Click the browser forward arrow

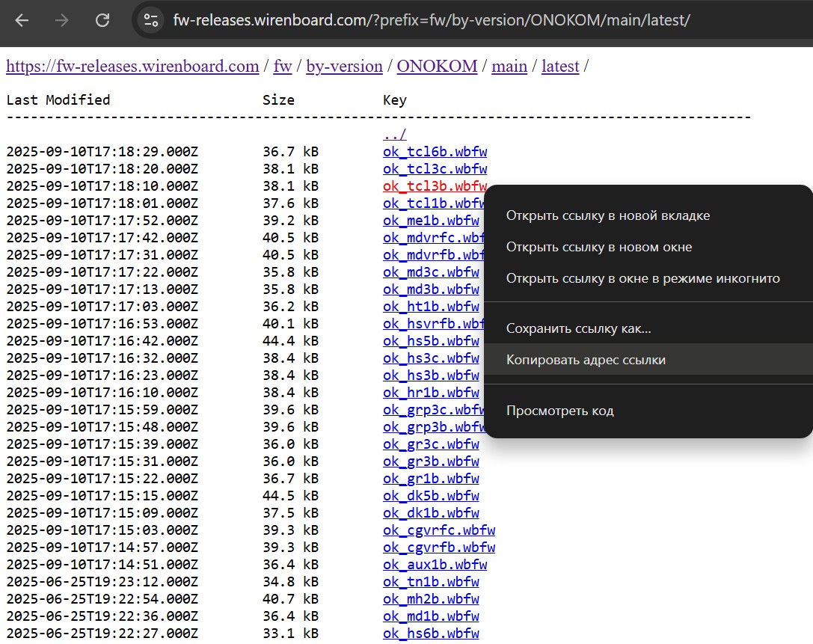62,20
